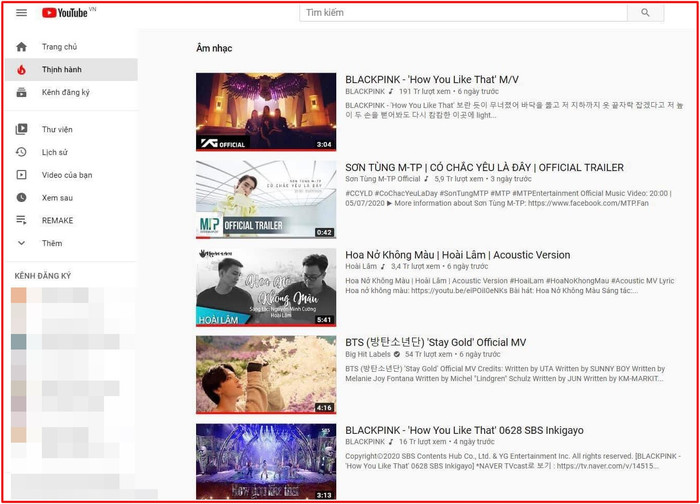
Task: Click the Thịnh hành flame icon
Action: 21,70
